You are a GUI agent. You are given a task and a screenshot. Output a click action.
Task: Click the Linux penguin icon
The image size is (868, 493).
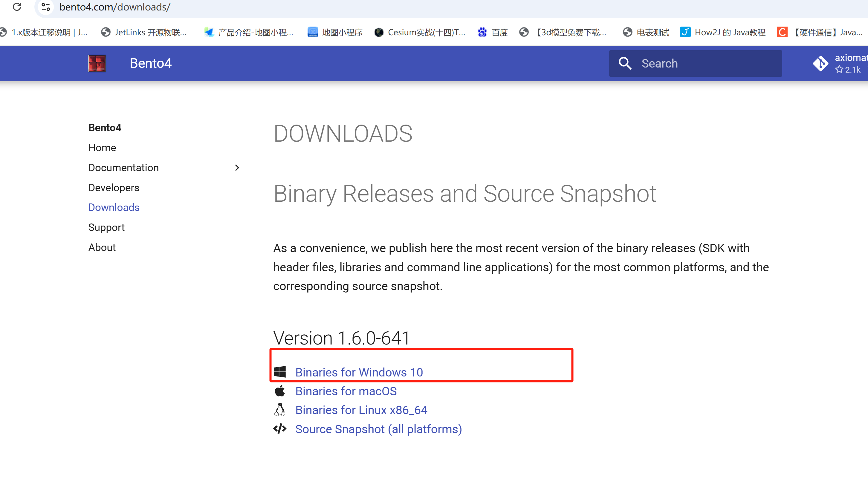coord(280,410)
